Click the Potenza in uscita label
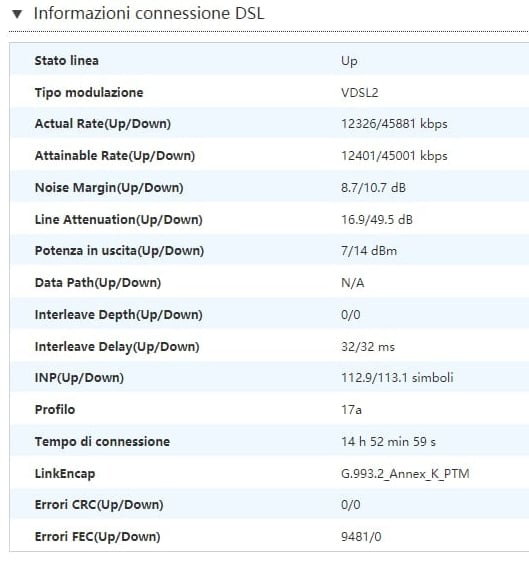The height and width of the screenshot is (562, 529). (x=119, y=251)
